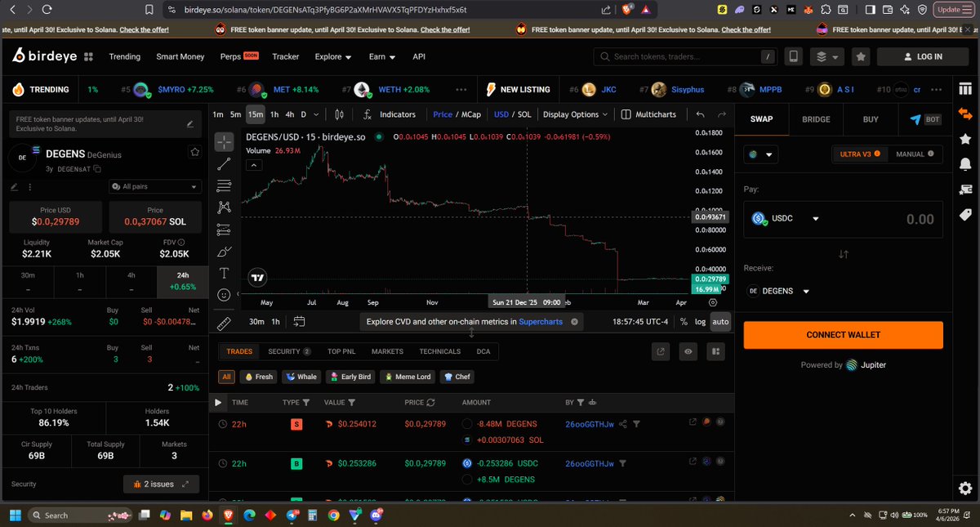Screen dimensions: 980x527
Task: Collapse the Volume indicator legend
Action: 253,165
